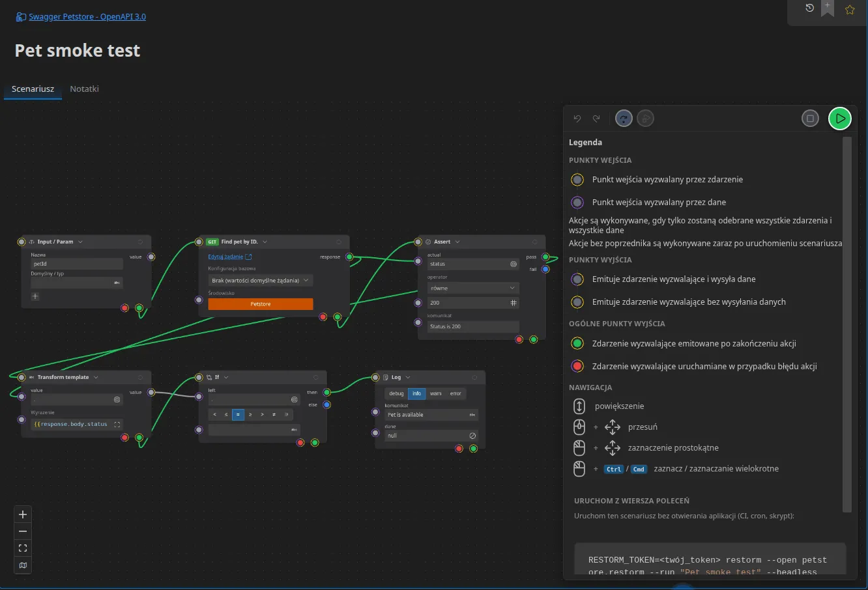868x590 pixels.
Task: Switch to the Scenariusz tab
Action: pyautogui.click(x=33, y=89)
